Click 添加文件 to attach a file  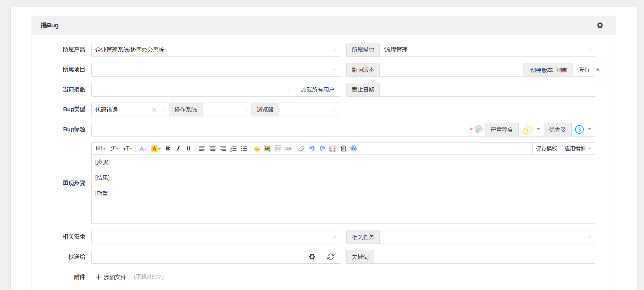pos(111,277)
